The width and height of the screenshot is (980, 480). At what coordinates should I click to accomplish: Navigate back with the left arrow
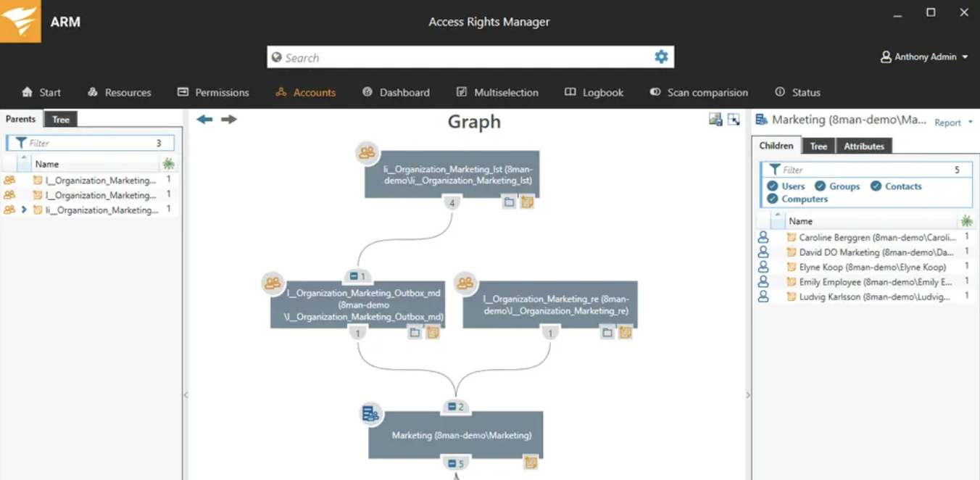pyautogui.click(x=204, y=119)
